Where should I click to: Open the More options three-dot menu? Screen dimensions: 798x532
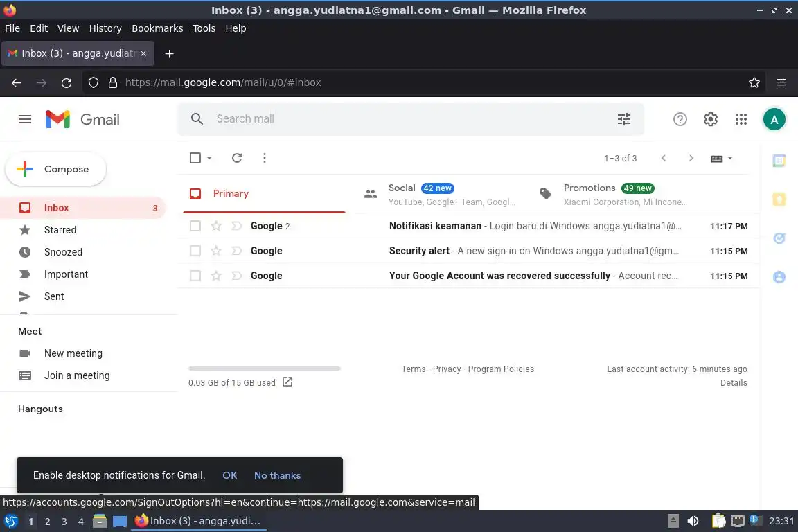coord(264,158)
